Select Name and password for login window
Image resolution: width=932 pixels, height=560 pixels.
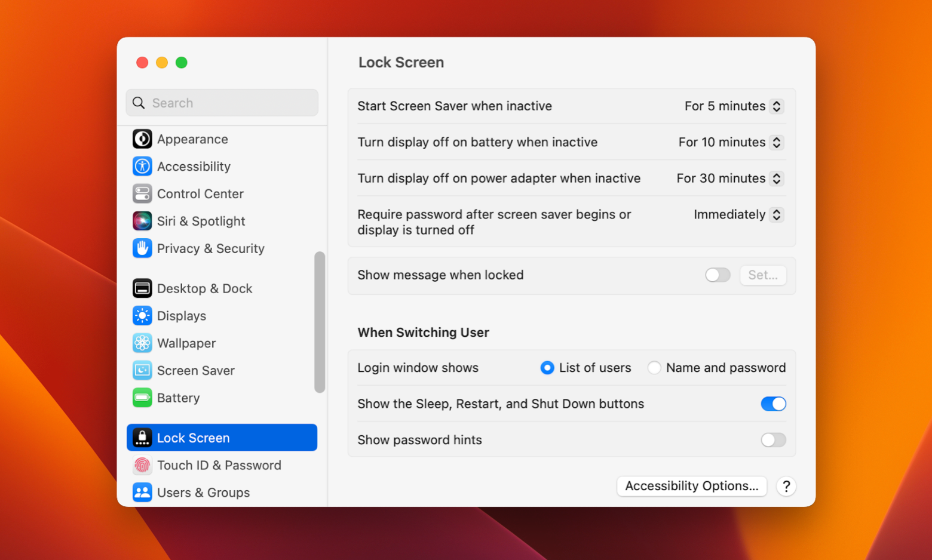pos(654,368)
